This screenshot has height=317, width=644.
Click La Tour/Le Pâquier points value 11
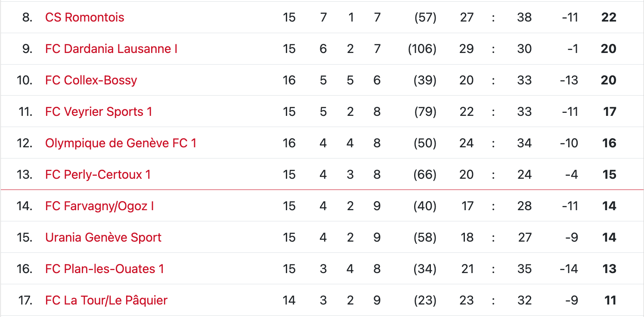coord(610,301)
